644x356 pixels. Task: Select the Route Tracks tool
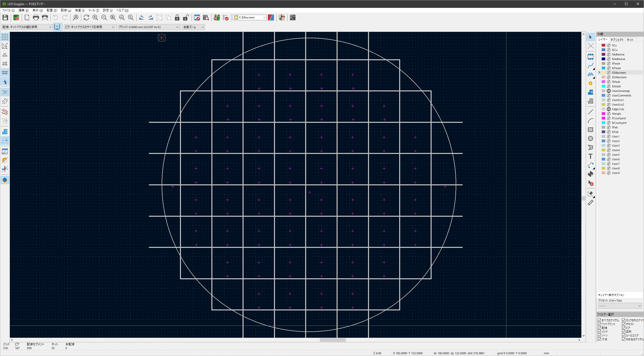(x=591, y=66)
